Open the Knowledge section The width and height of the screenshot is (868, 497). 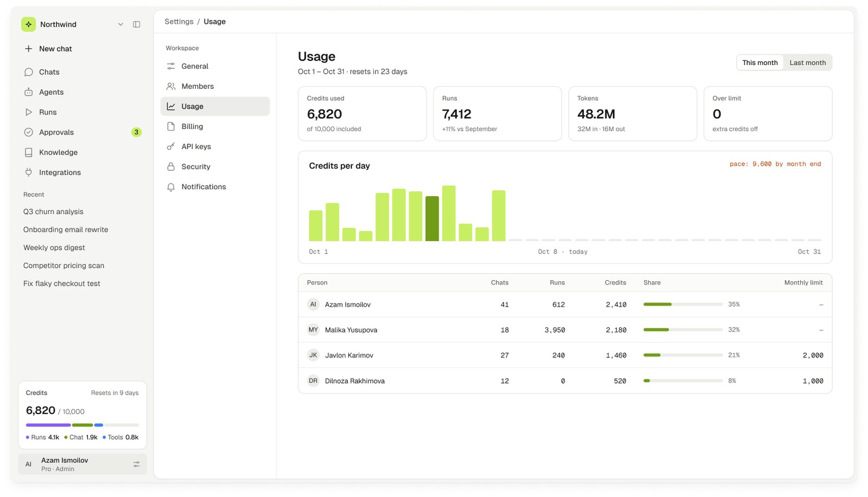point(82,152)
